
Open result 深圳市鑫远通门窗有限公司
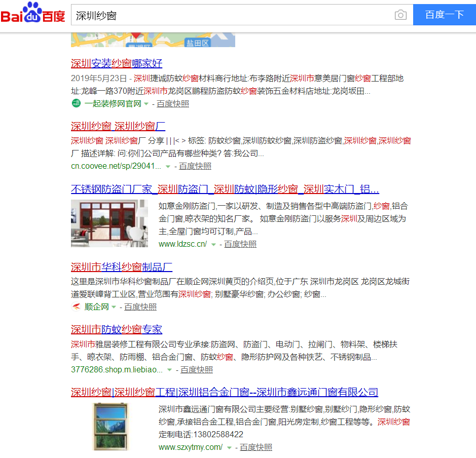pos(225,392)
